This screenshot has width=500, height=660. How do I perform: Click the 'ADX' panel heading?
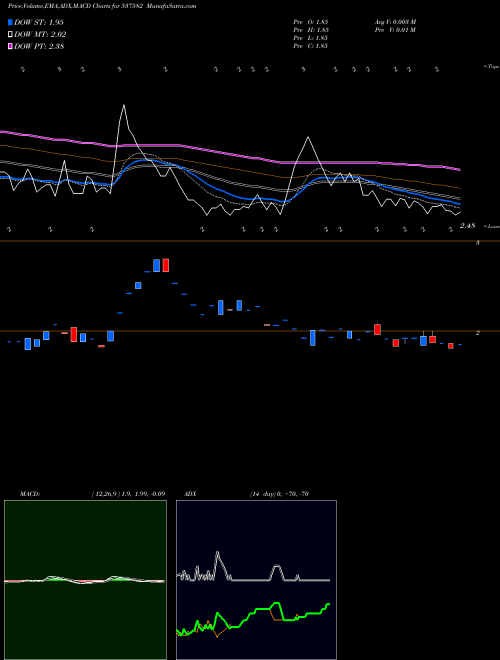(x=190, y=494)
